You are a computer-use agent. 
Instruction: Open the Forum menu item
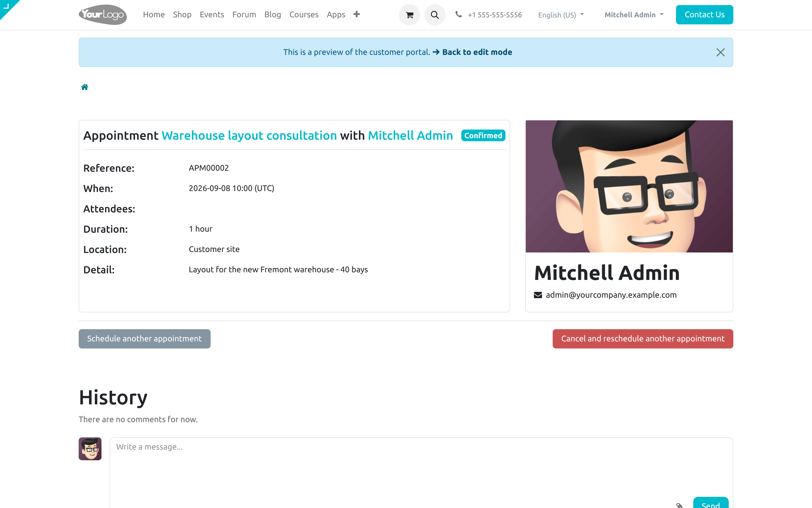pyautogui.click(x=244, y=14)
